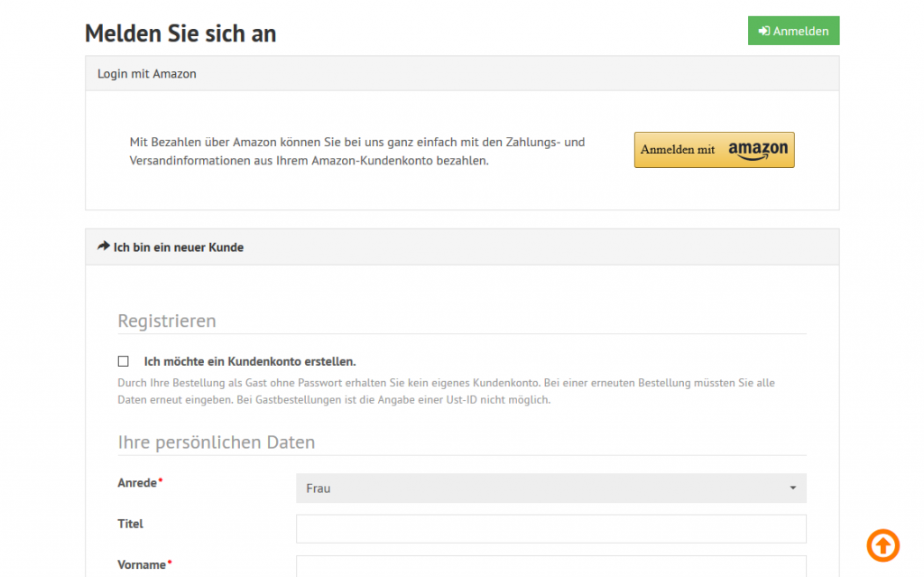Click the 'Ich bin ein neuer Kunde' panel header
This screenshot has height=577, width=924.
coord(462,247)
